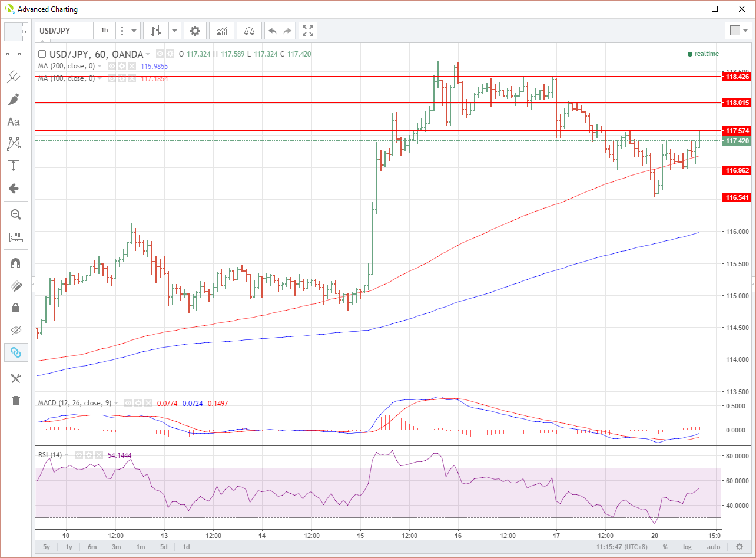Remove all drawings with the trash icon
Viewport: 756px width, 558px height.
tap(15, 401)
